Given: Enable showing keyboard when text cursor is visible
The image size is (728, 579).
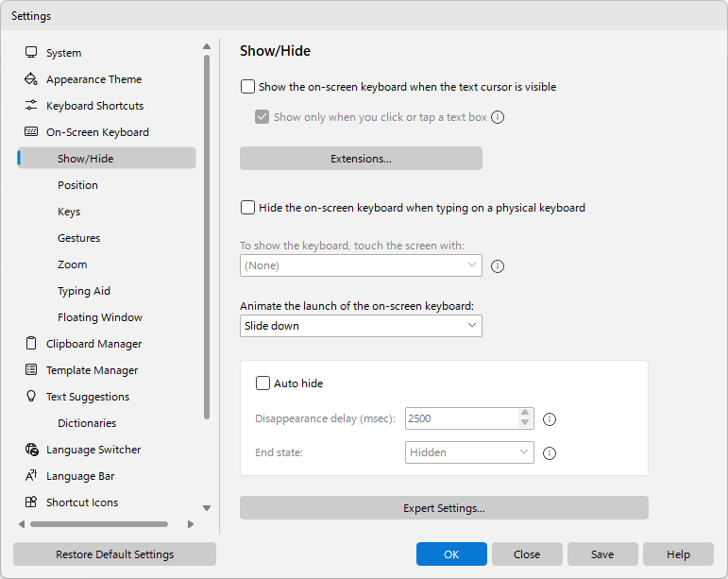Looking at the screenshot, I should (x=247, y=86).
